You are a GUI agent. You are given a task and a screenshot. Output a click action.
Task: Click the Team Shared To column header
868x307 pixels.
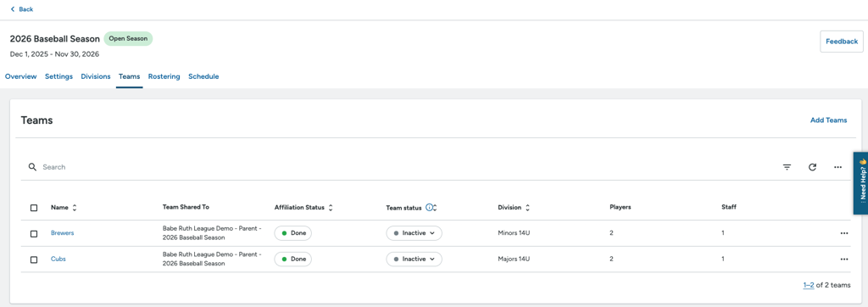pyautogui.click(x=186, y=207)
